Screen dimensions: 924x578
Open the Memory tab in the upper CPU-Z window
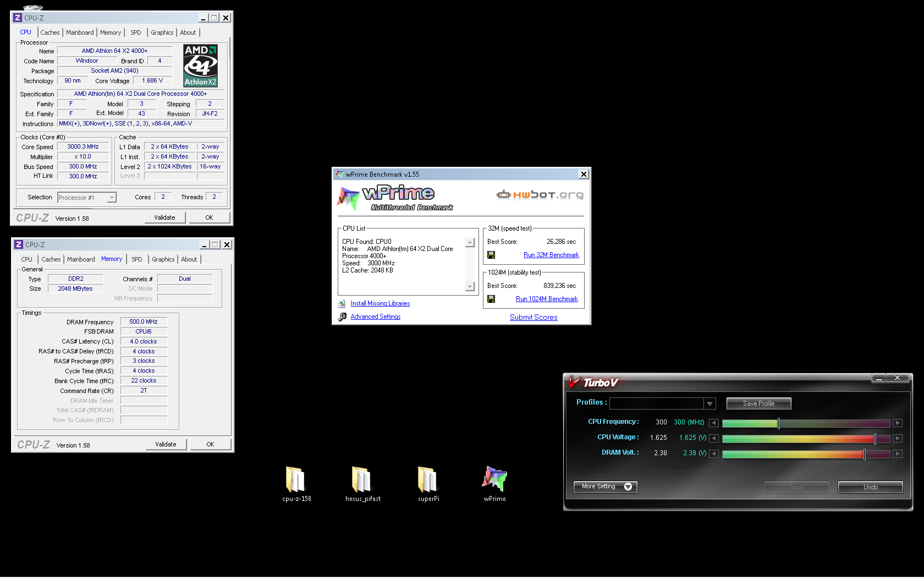coord(111,32)
